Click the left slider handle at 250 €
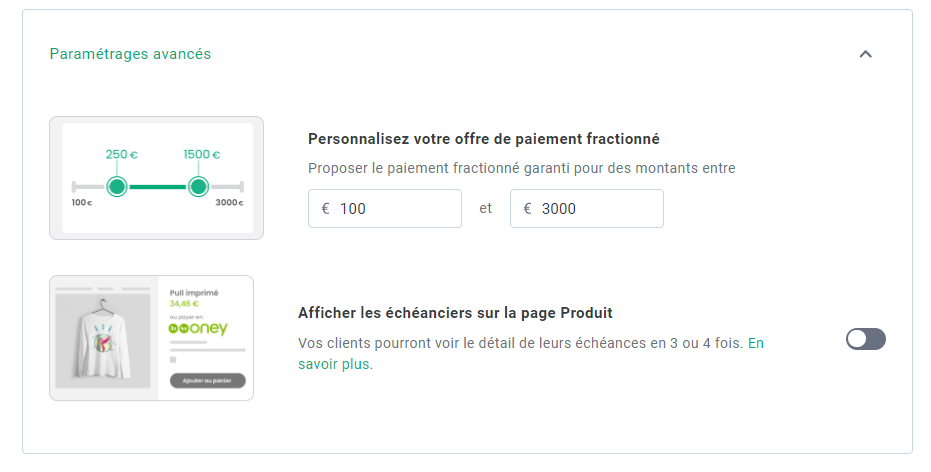This screenshot has height=472, width=931. tap(117, 187)
